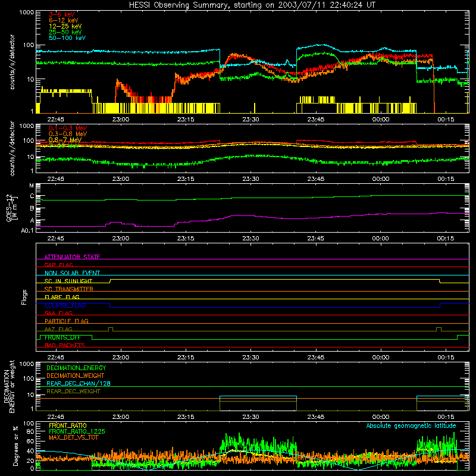476x476 pixels.
Task: Click the ECLIPSE_FLAG label
Action: pos(65,305)
